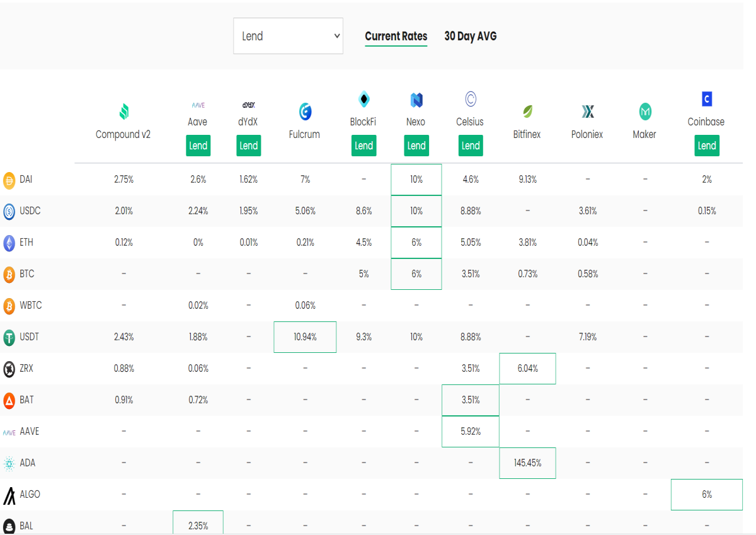The height and width of the screenshot is (535, 756).
Task: Click the Celsius logo icon
Action: tap(470, 99)
